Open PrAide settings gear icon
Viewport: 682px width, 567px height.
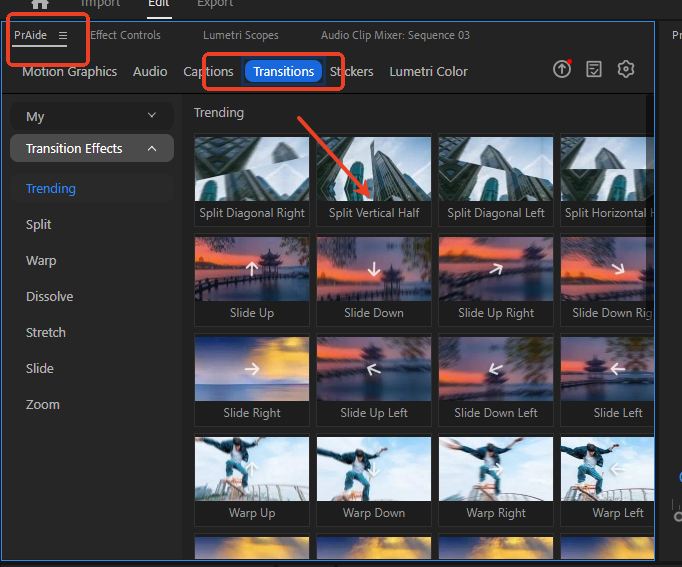[x=626, y=69]
